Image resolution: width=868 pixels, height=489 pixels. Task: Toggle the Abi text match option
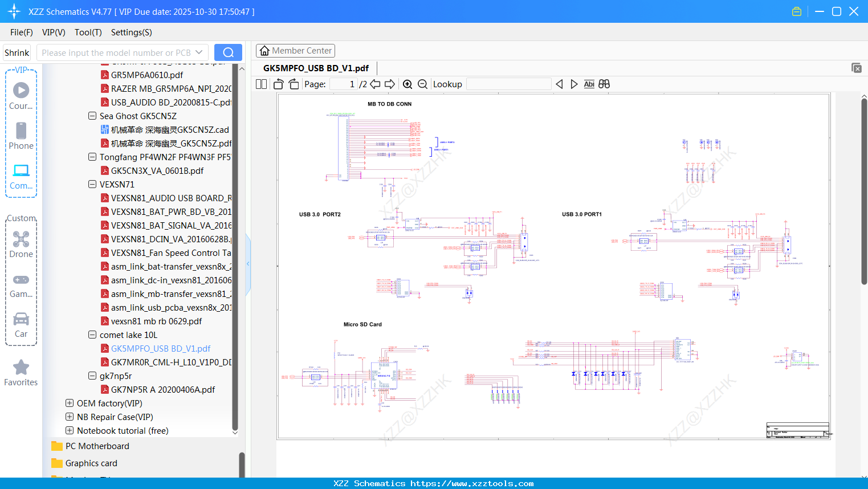[x=589, y=84]
